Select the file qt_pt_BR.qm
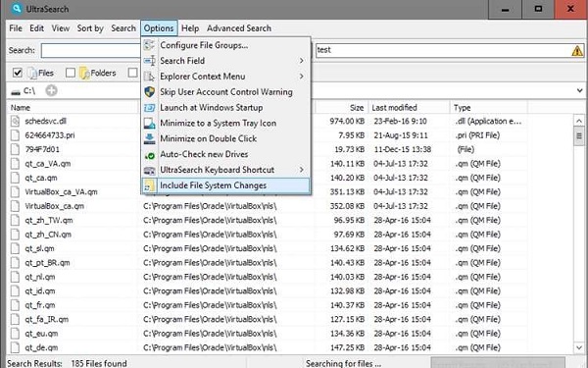The width and height of the screenshot is (588, 368). pos(47,263)
